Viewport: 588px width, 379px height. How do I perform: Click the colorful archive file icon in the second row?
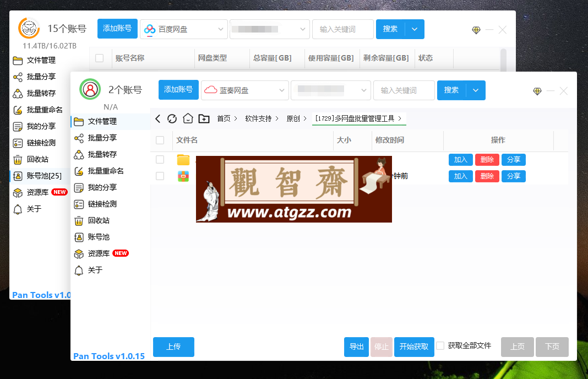click(x=183, y=176)
